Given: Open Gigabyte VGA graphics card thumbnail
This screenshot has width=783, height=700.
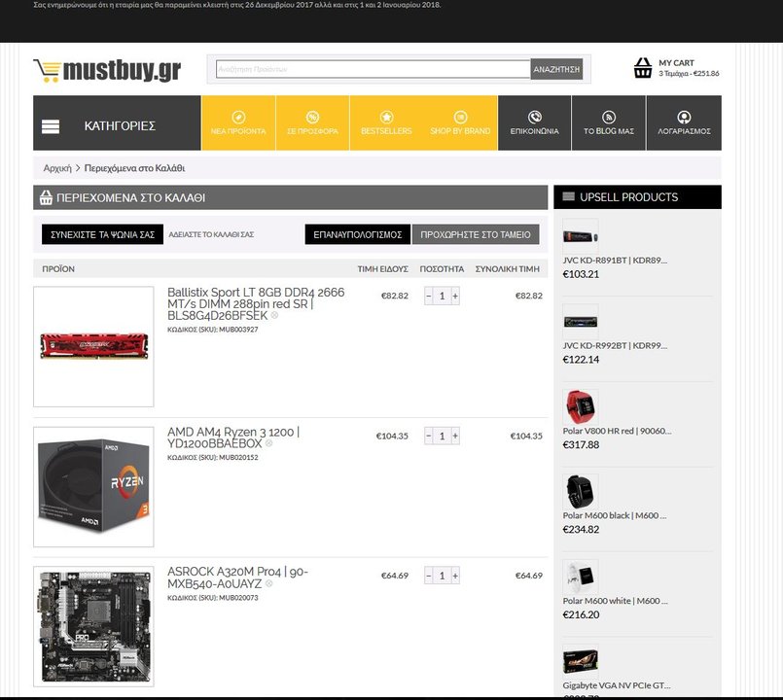Looking at the screenshot, I should (581, 662).
